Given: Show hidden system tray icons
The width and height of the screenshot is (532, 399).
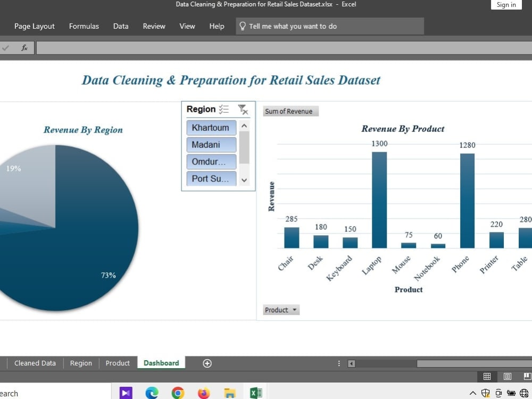Looking at the screenshot, I should (472, 393).
